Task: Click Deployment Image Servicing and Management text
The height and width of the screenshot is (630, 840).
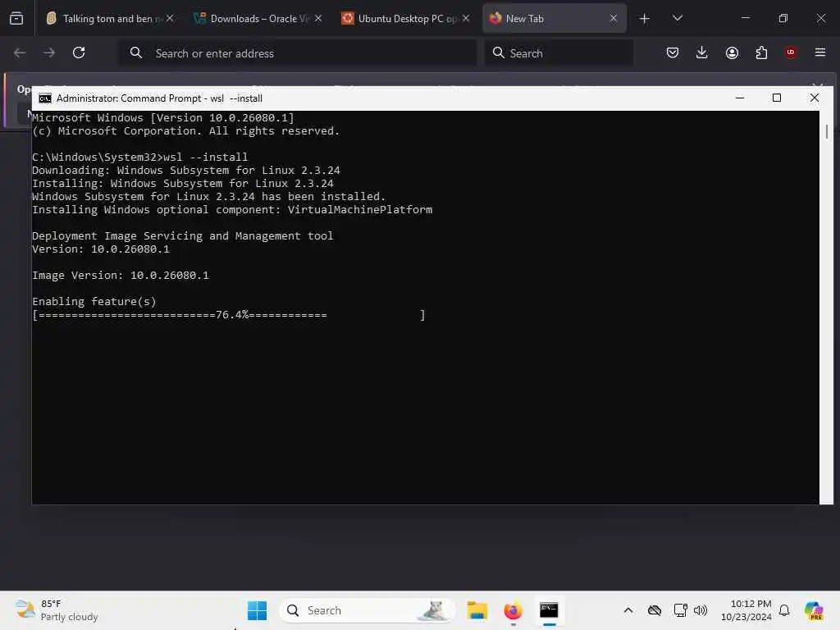Action: click(x=183, y=236)
